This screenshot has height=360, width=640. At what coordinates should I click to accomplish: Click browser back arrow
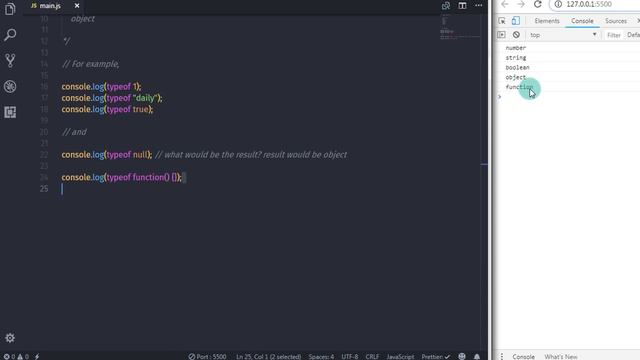click(x=505, y=4)
